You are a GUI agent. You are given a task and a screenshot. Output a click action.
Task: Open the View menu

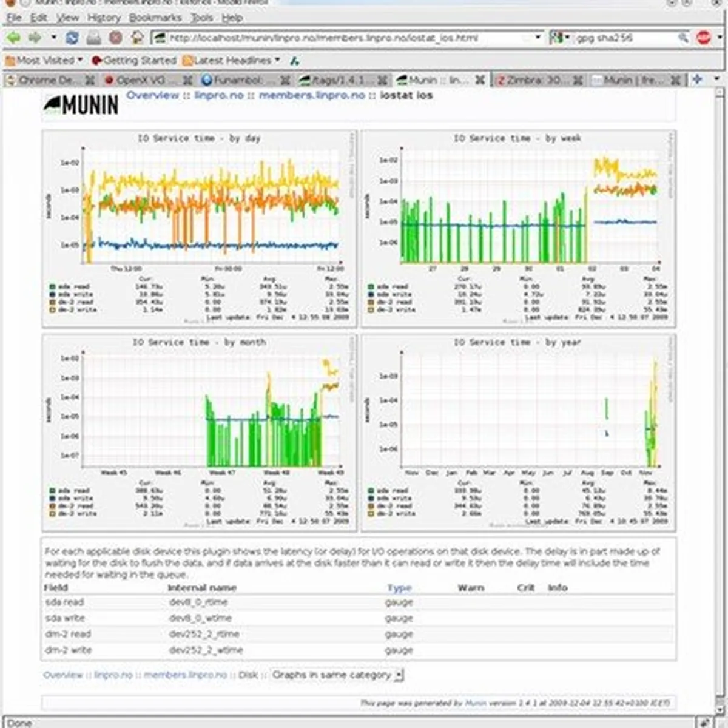tap(68, 18)
